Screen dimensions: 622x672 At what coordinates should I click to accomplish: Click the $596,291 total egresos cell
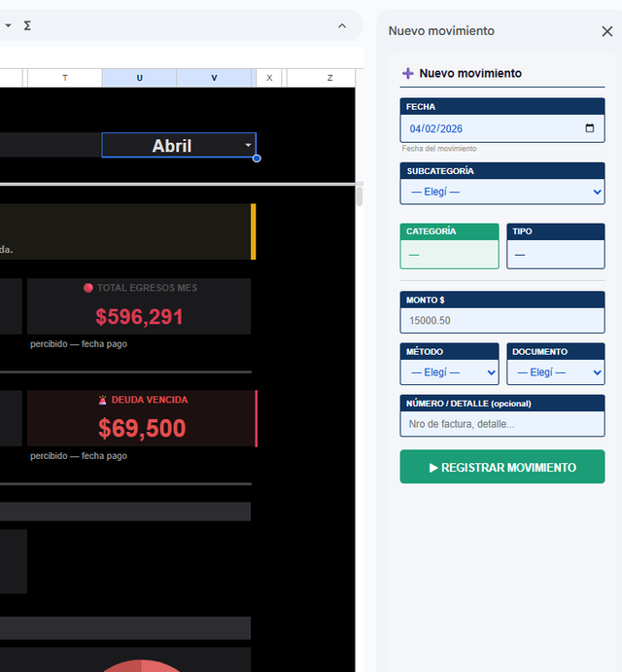(139, 317)
